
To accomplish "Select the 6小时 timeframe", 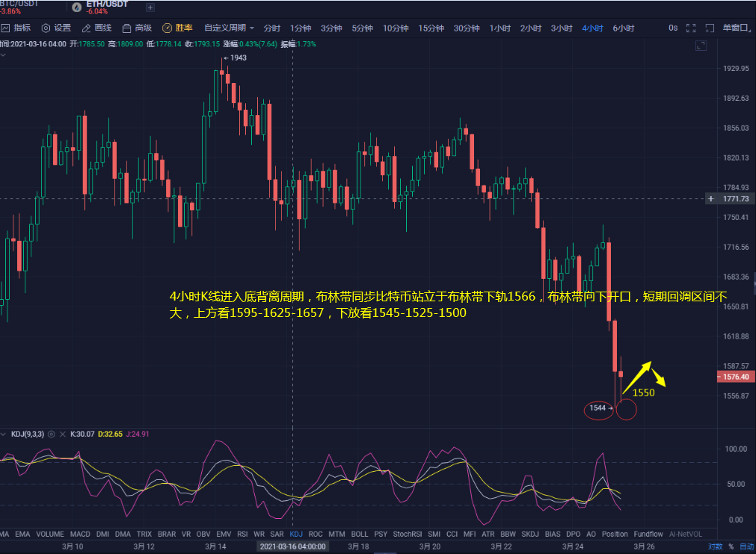I will 624,28.
